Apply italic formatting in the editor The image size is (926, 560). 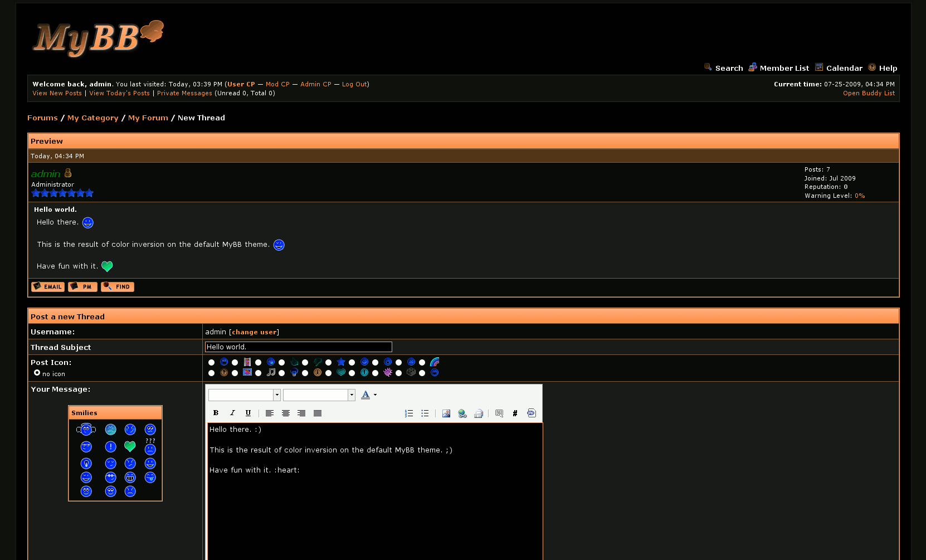click(x=232, y=413)
